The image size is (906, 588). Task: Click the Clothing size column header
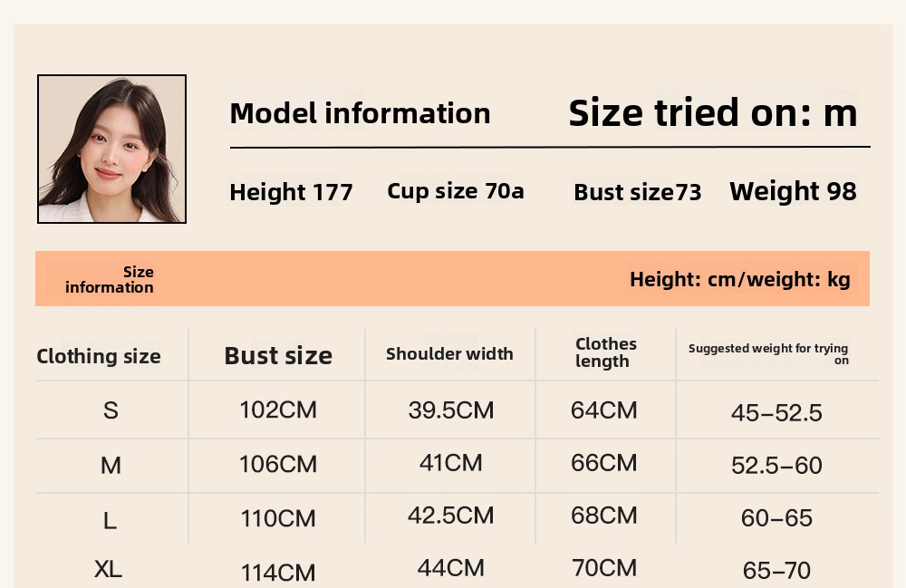[x=99, y=356]
